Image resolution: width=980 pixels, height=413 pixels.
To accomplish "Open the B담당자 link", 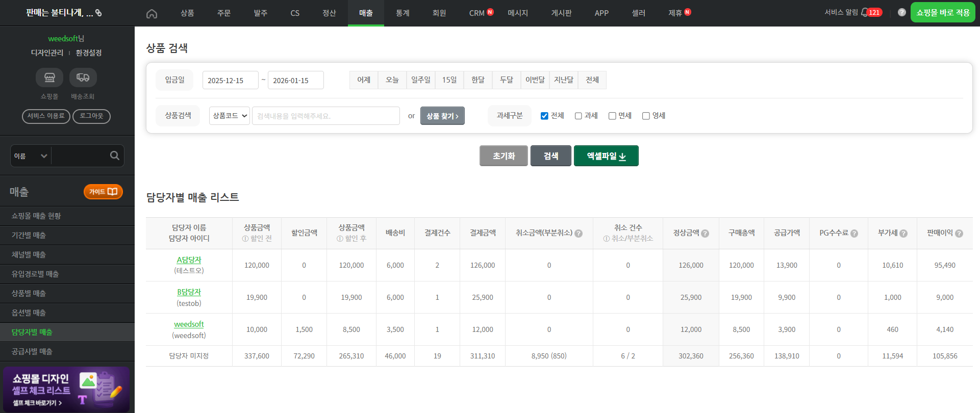I will click(x=189, y=292).
